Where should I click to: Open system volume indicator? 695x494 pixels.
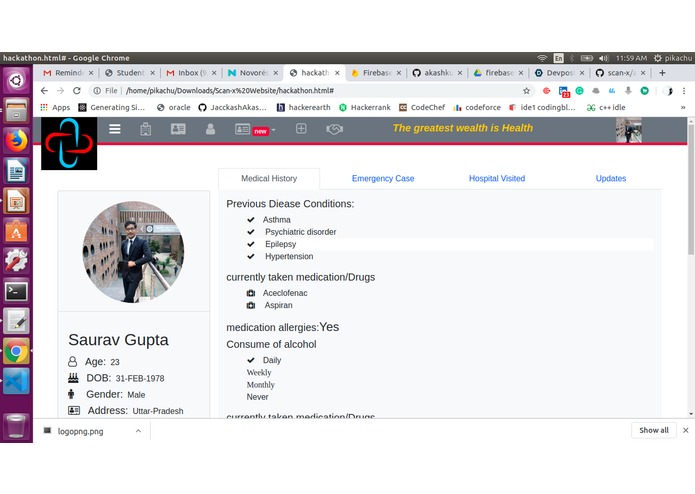603,58
